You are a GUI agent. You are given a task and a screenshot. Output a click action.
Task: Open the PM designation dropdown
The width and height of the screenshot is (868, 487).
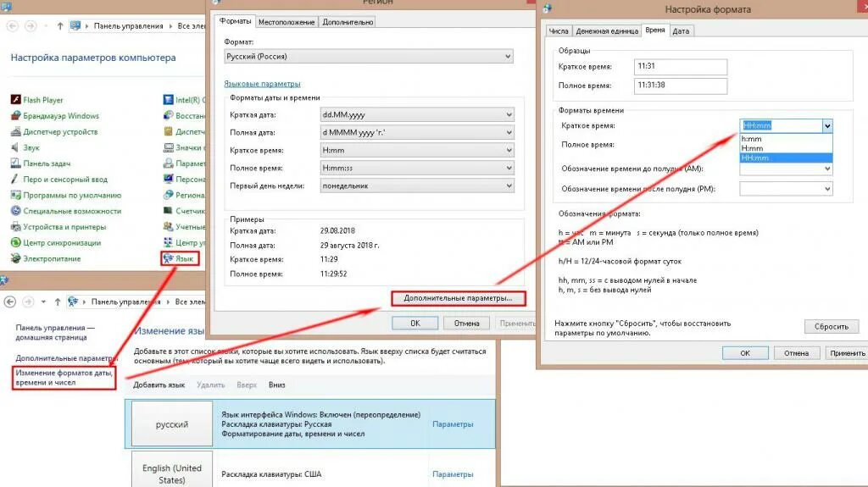786,189
